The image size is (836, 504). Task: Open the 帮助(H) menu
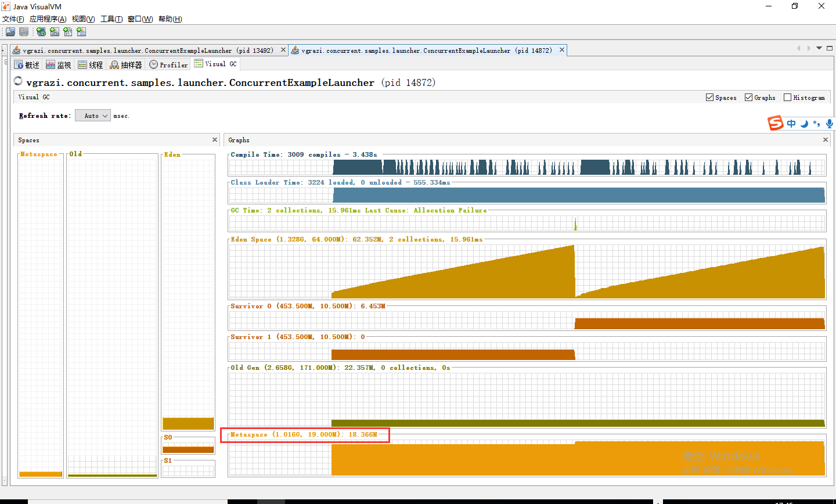click(x=170, y=19)
